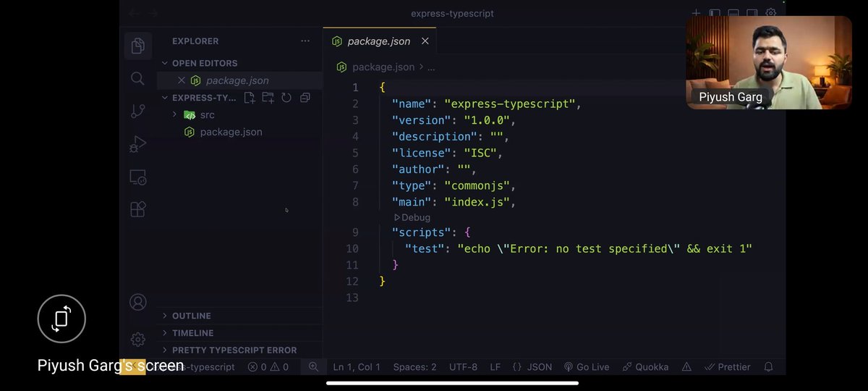868x391 pixels.
Task: Change UTF-8 encoding in status bar
Action: (463, 367)
